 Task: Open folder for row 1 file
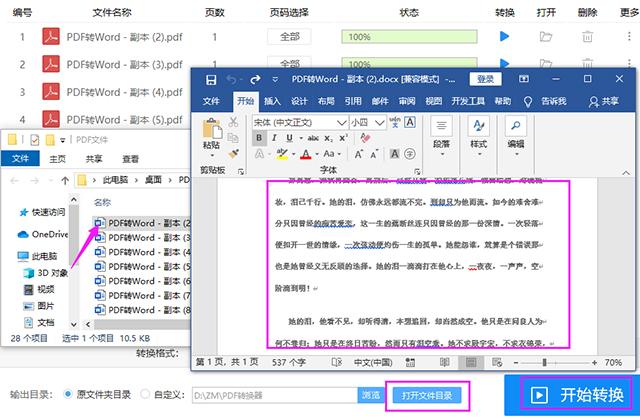[546, 37]
